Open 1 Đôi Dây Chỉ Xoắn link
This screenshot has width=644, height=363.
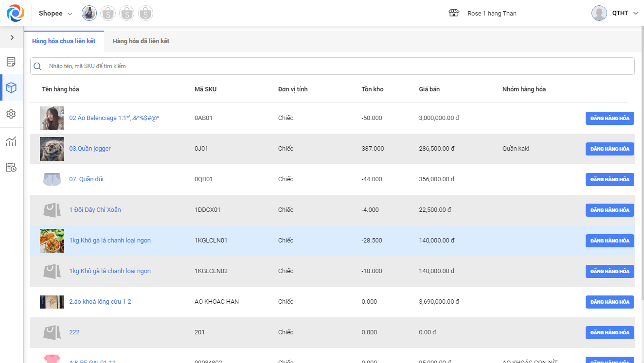[x=95, y=210]
